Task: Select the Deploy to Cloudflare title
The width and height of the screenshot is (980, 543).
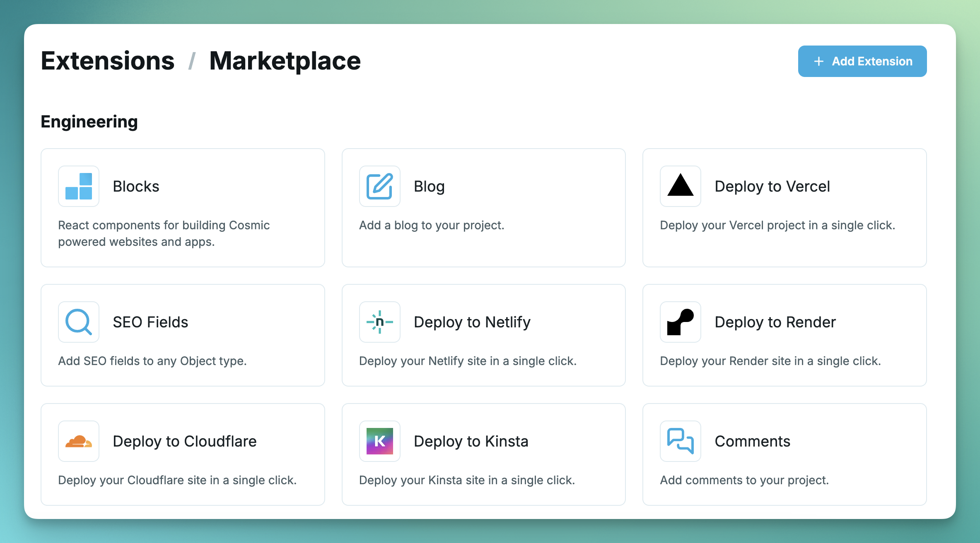Action: coord(185,441)
